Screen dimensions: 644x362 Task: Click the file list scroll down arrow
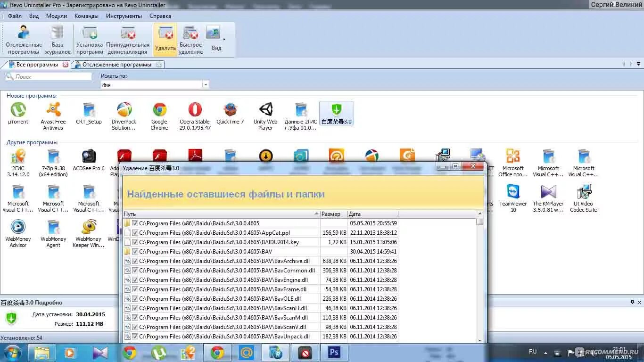(x=480, y=340)
